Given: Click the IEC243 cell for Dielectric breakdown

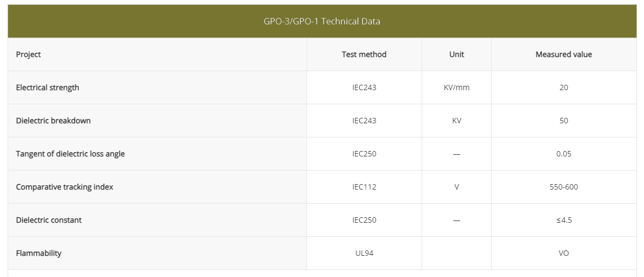Looking at the screenshot, I should (x=364, y=121).
